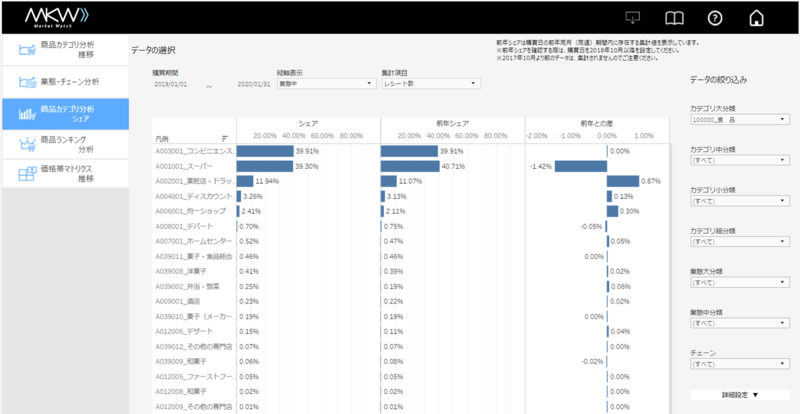Open the 業態大分類 filter dropdown
This screenshot has width=800, height=414.
(739, 283)
